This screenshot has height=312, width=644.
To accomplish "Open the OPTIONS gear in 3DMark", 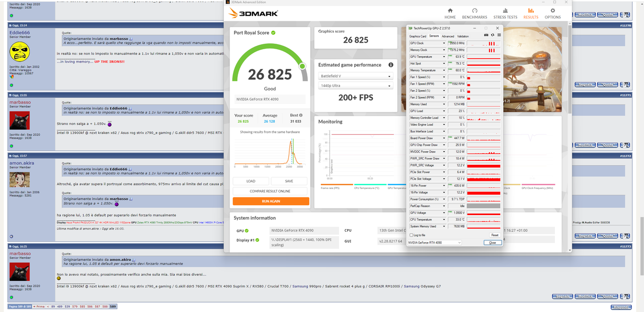I will [x=553, y=11].
